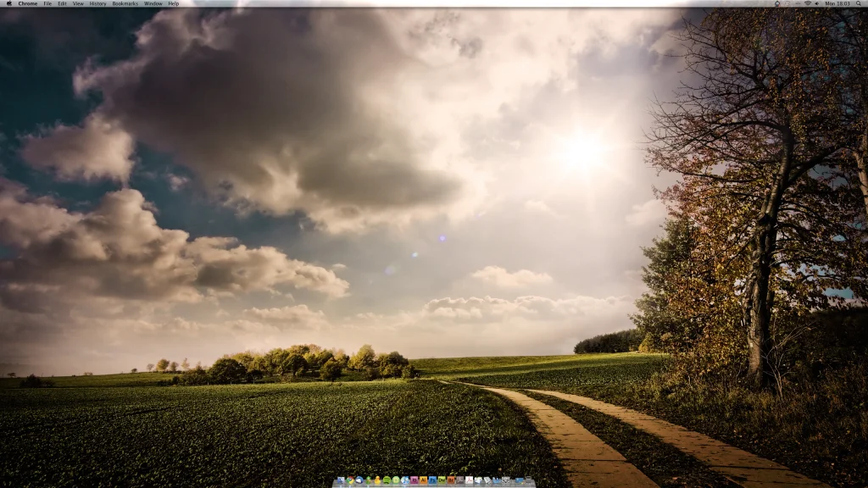Screen dimensions: 868x488
Task: Open the Chrome application menu
Action: tap(28, 3)
